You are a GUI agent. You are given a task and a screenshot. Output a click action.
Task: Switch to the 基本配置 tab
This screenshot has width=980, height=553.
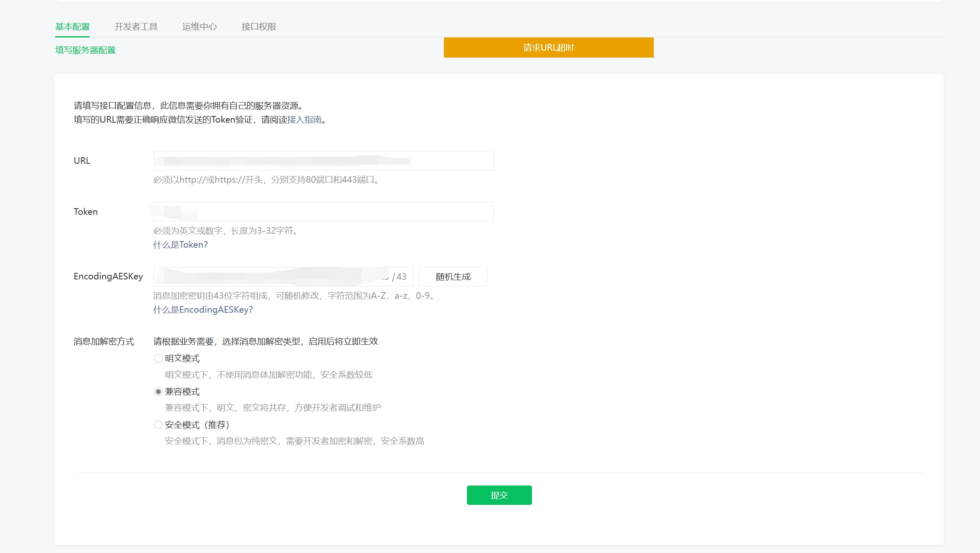pos(72,27)
